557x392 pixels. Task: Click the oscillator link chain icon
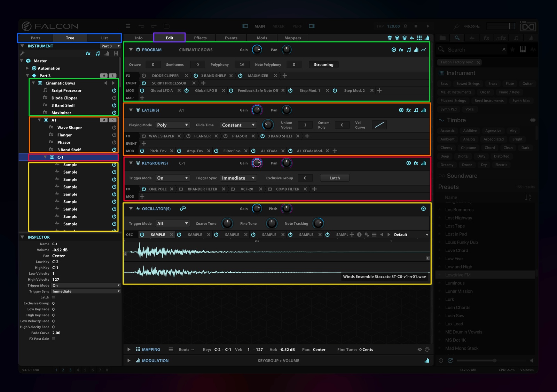(x=183, y=209)
